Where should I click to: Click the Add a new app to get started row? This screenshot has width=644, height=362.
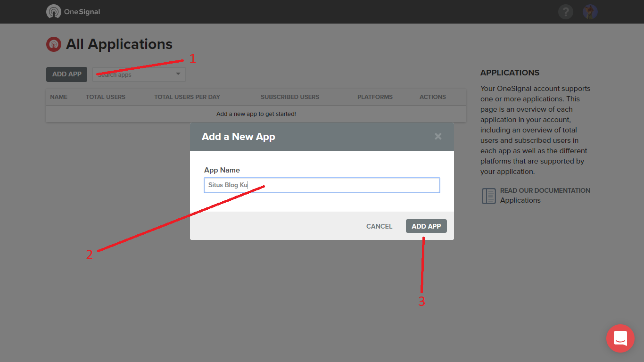pyautogui.click(x=256, y=114)
